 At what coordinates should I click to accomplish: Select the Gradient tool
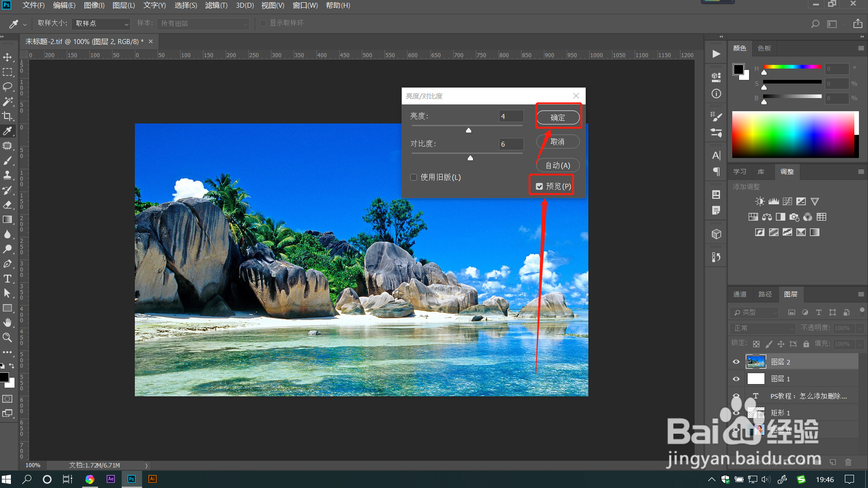(x=8, y=219)
